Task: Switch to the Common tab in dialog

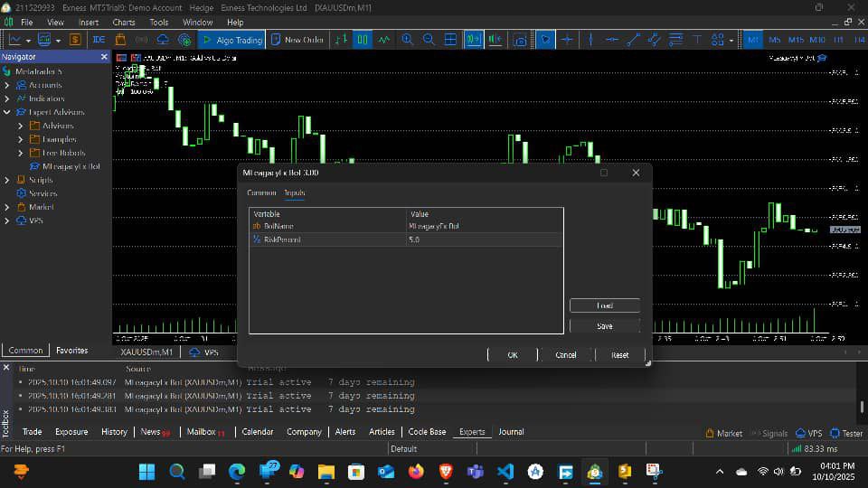Action: point(261,192)
